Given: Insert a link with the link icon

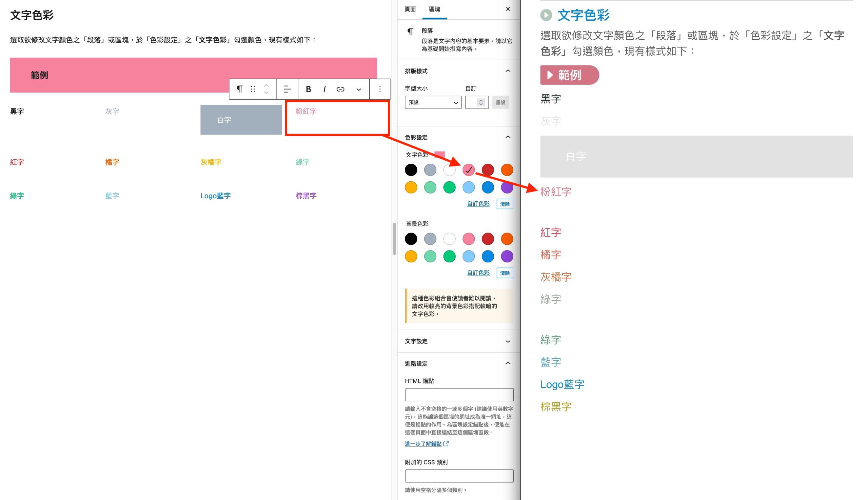Looking at the screenshot, I should click(340, 89).
